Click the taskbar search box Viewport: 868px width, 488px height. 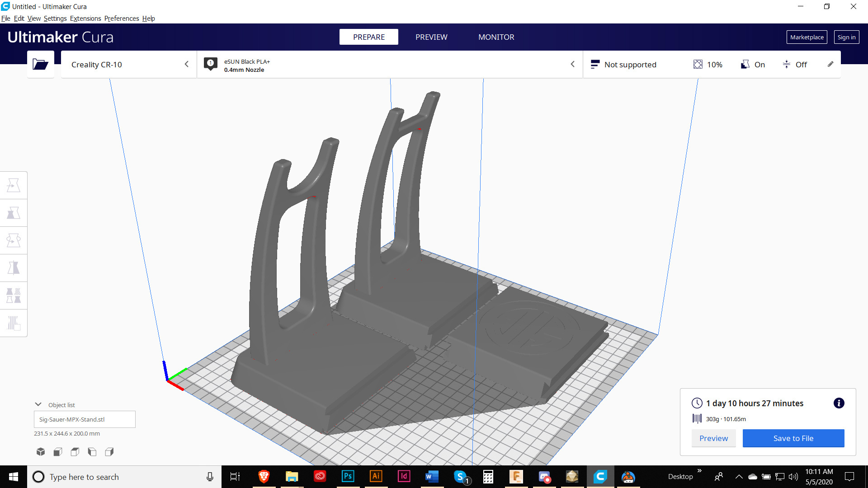click(124, 477)
